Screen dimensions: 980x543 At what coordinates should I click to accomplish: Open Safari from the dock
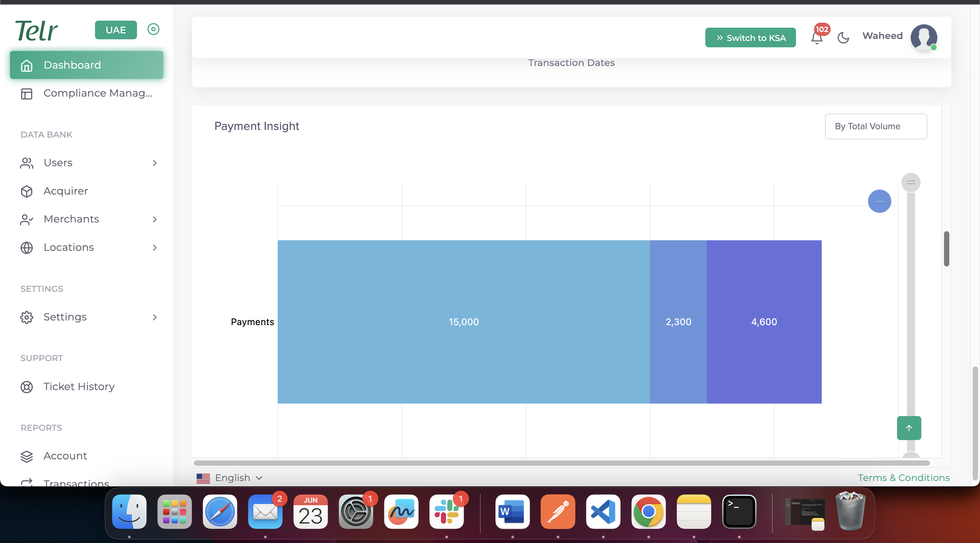click(x=220, y=511)
